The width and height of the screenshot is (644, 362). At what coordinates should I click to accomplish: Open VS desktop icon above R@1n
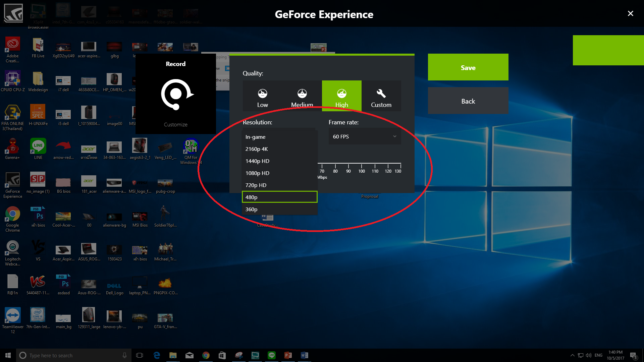(x=38, y=250)
